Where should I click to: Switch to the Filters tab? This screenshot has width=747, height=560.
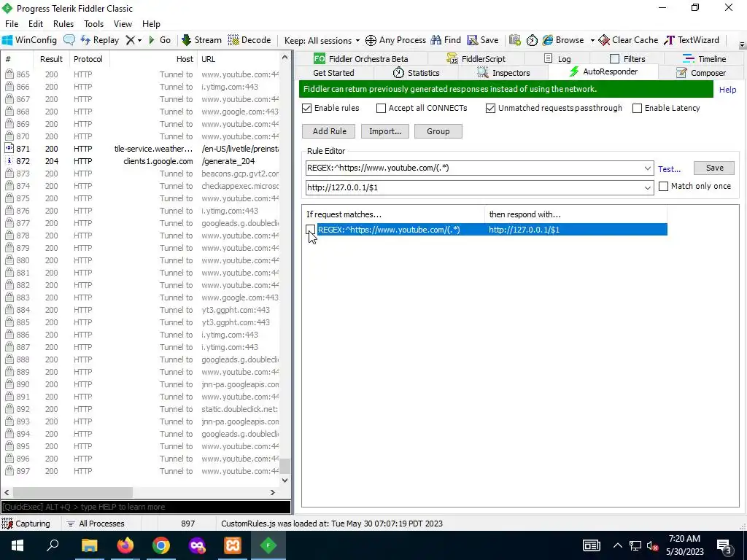click(627, 59)
